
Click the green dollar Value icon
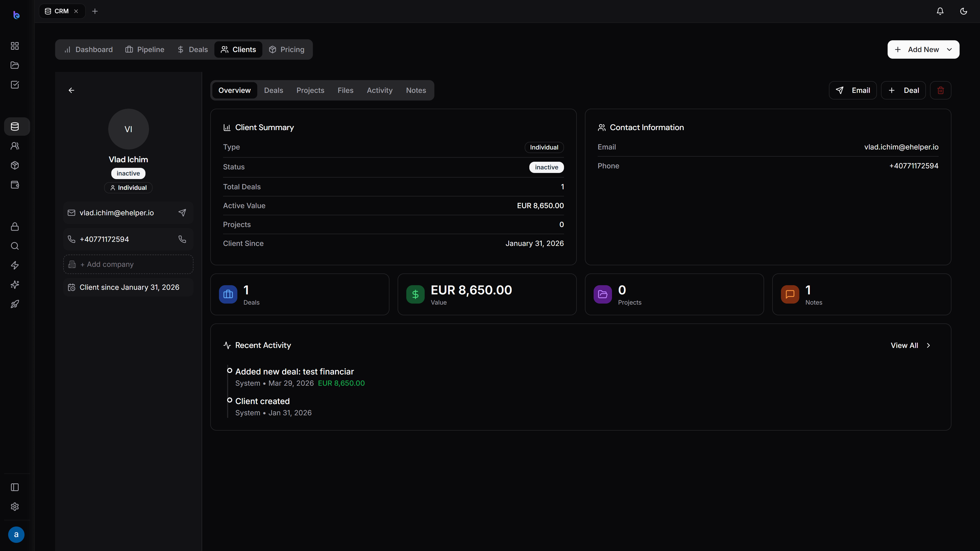(415, 294)
